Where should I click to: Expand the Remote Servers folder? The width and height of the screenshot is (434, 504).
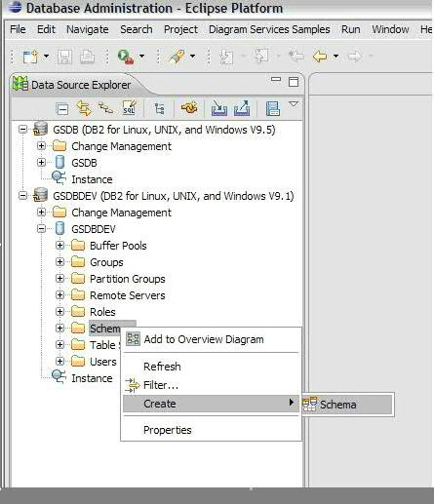59,295
